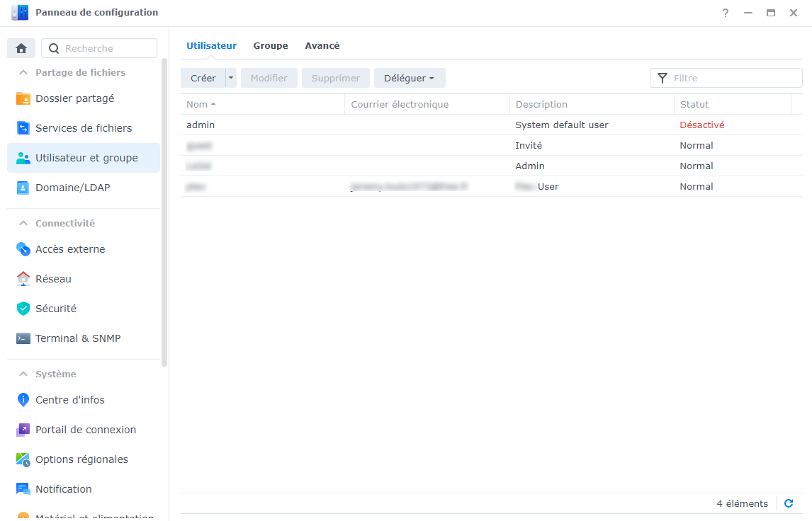The image size is (812, 521).
Task: Select the Sécurité shield icon
Action: [23, 309]
